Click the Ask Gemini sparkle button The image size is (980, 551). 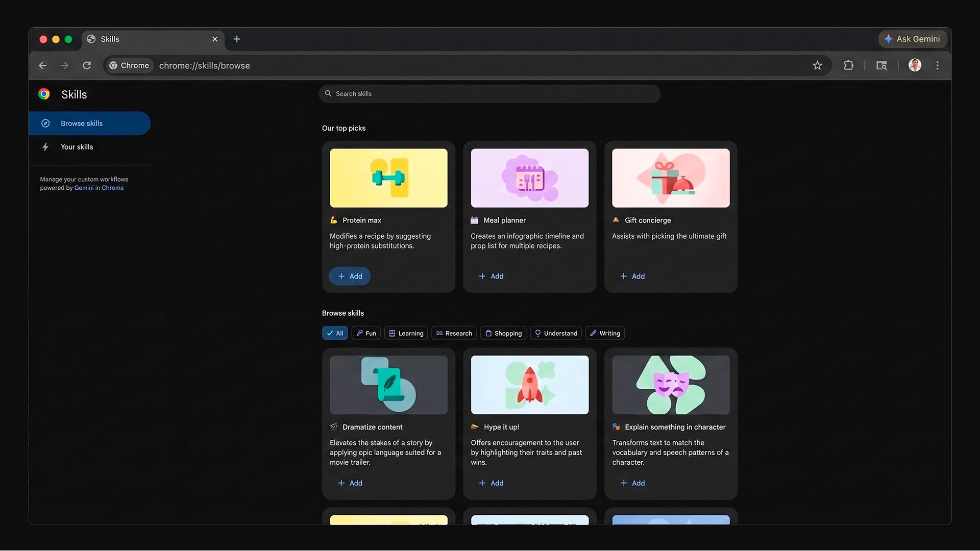pyautogui.click(x=912, y=39)
